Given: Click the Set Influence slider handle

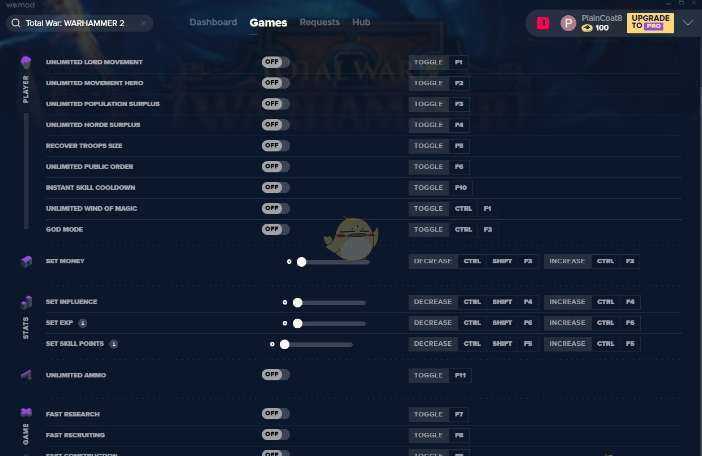Looking at the screenshot, I should 297,303.
